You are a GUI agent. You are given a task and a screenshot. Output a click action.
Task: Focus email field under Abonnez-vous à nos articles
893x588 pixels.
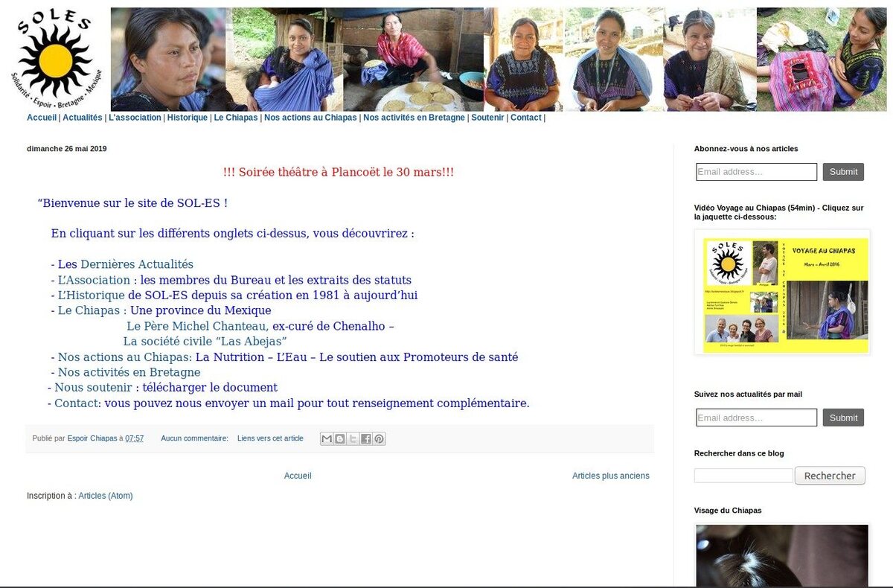(757, 172)
